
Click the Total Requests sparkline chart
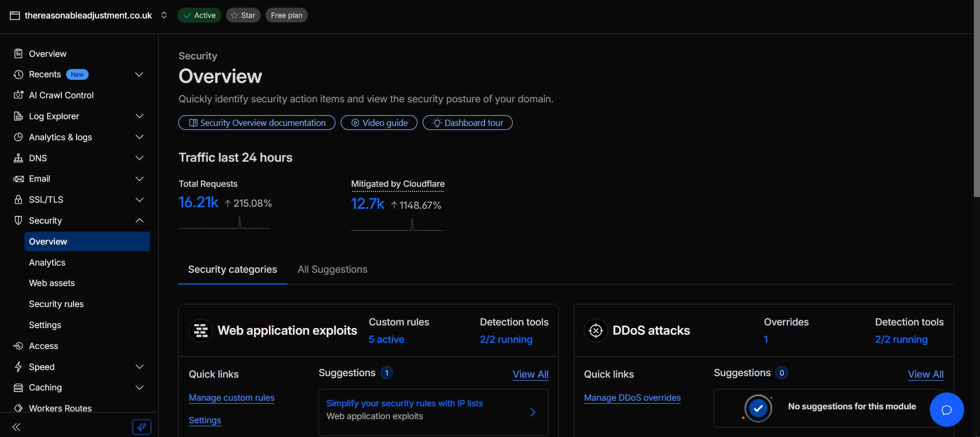[224, 223]
